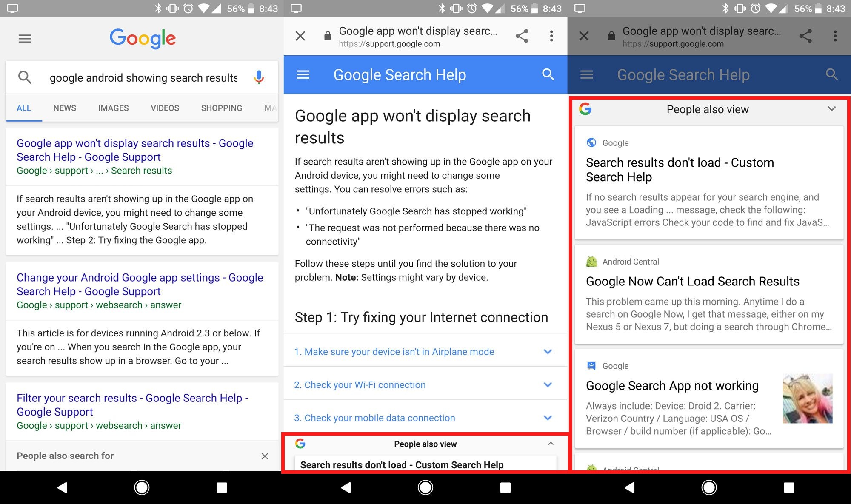Open 'Google app won't display search results' result link
This screenshot has width=851, height=504.
(135, 150)
